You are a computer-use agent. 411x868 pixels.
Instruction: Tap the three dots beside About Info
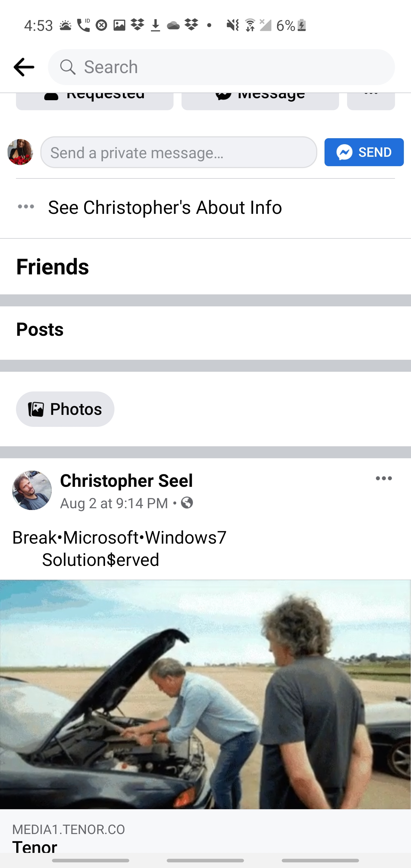tap(26, 206)
